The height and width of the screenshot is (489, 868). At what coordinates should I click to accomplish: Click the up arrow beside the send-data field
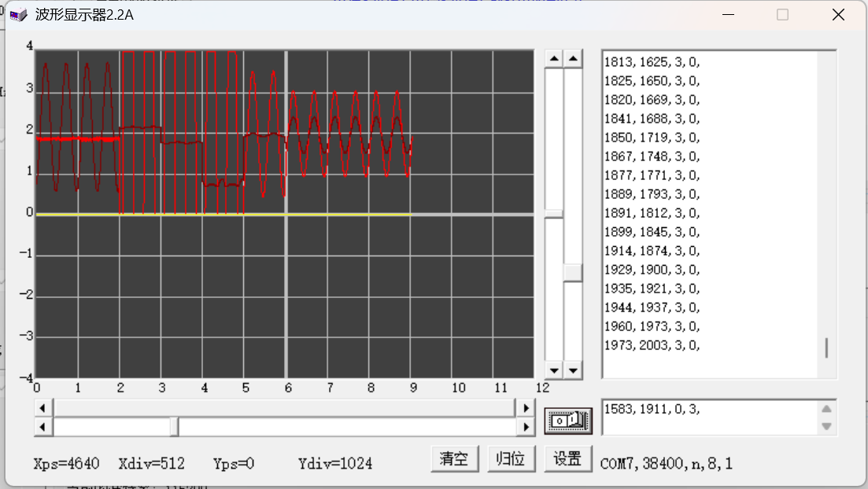click(x=825, y=408)
